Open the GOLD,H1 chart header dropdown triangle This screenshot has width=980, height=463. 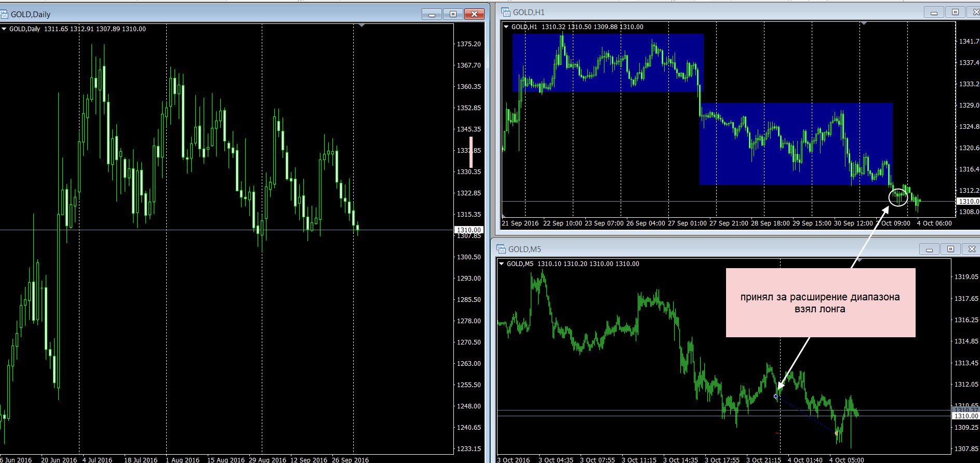(506, 27)
